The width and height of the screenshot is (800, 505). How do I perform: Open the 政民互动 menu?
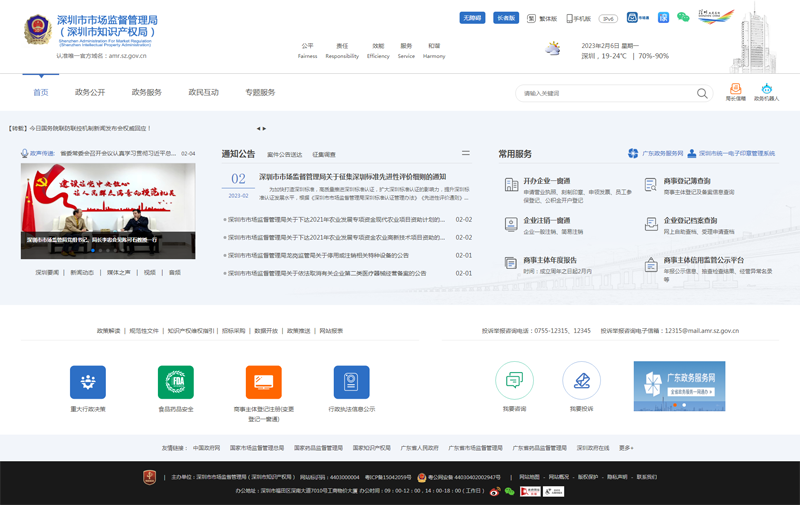pyautogui.click(x=203, y=92)
